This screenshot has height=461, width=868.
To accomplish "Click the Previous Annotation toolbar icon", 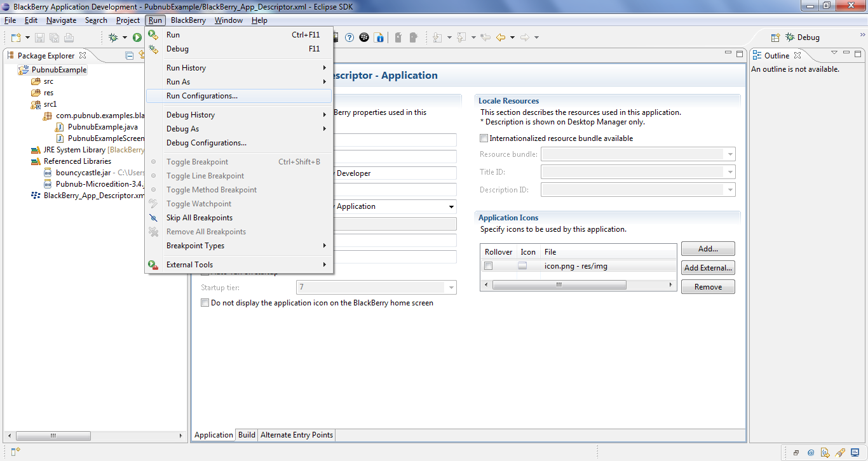I will click(x=461, y=37).
